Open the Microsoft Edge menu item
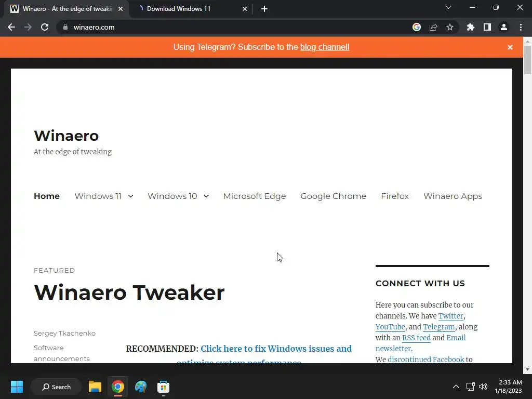The height and width of the screenshot is (399, 532). pyautogui.click(x=255, y=196)
